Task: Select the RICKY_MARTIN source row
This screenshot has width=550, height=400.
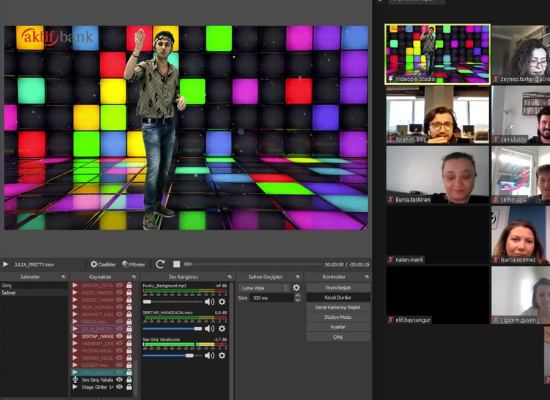Action: click(102, 293)
